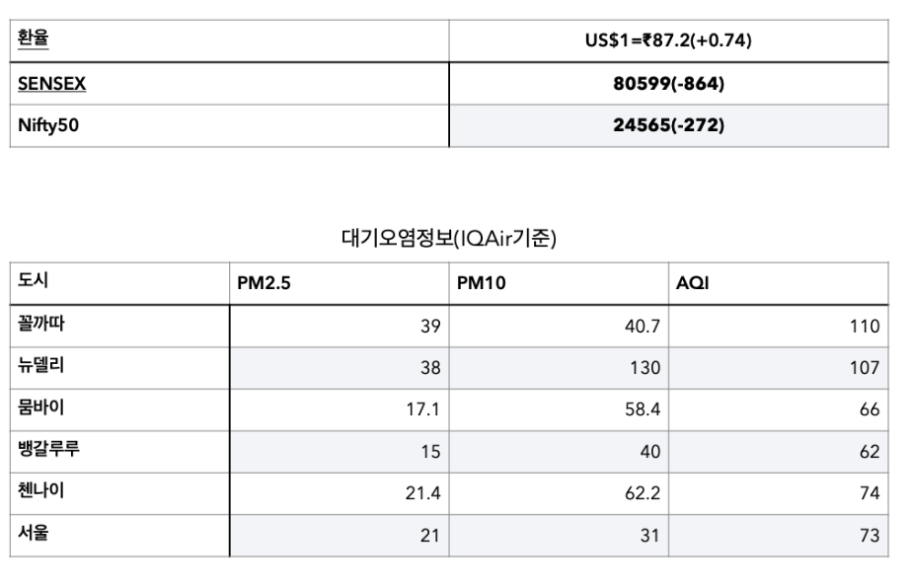Select the 뭄바이 PM2.5 value 17.1
The image size is (910, 588).
(422, 409)
